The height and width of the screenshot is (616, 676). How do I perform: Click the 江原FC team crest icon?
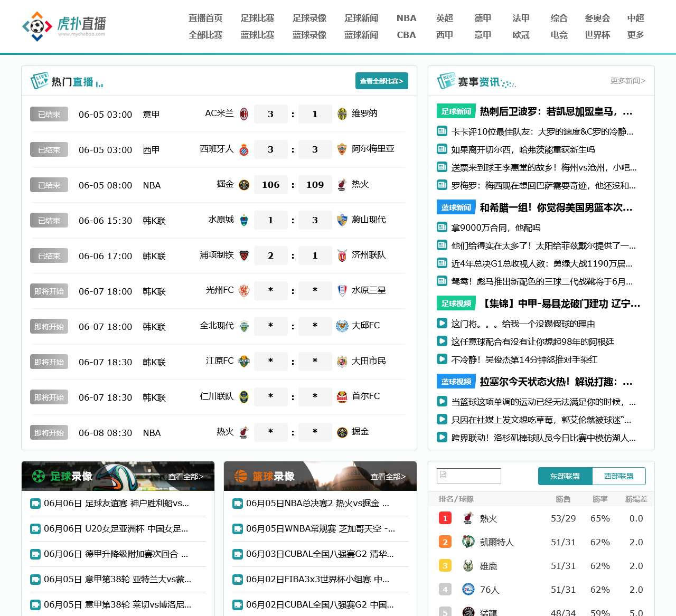[x=244, y=361]
